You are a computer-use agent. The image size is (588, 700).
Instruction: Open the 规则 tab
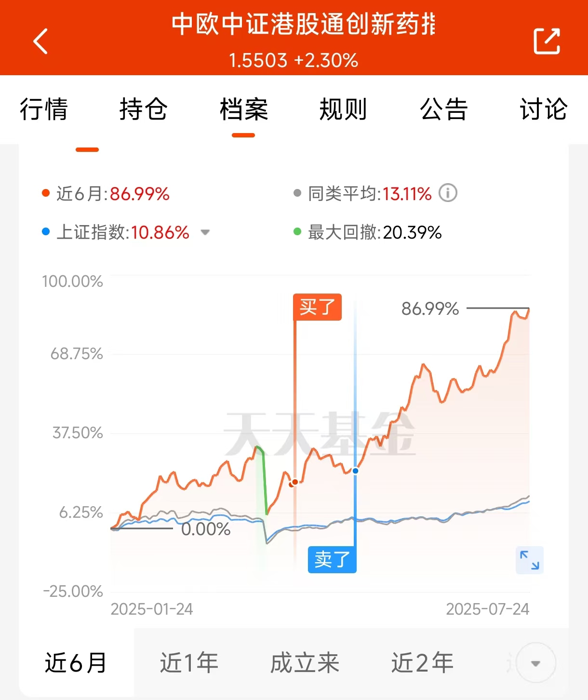[343, 109]
